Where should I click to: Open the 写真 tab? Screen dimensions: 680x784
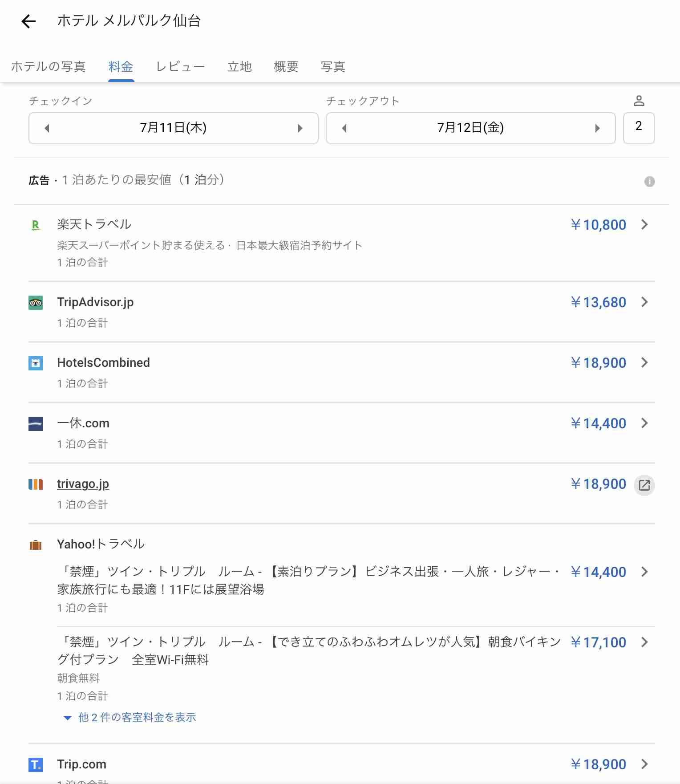[x=333, y=67]
